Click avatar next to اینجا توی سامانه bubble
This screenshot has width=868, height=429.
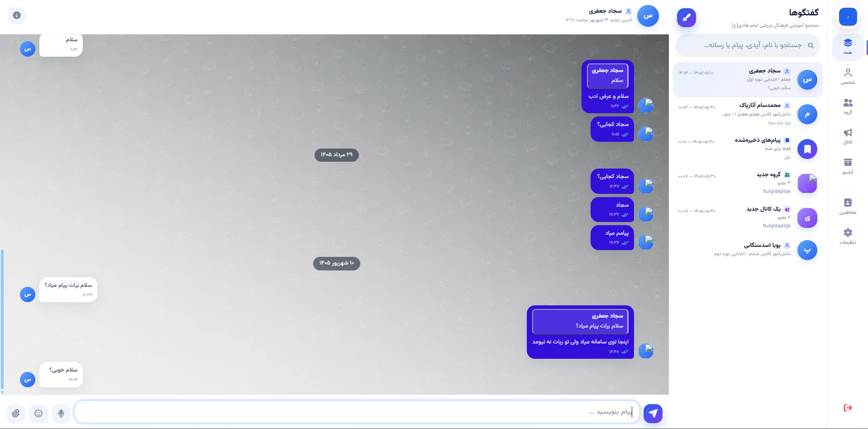[x=646, y=351]
